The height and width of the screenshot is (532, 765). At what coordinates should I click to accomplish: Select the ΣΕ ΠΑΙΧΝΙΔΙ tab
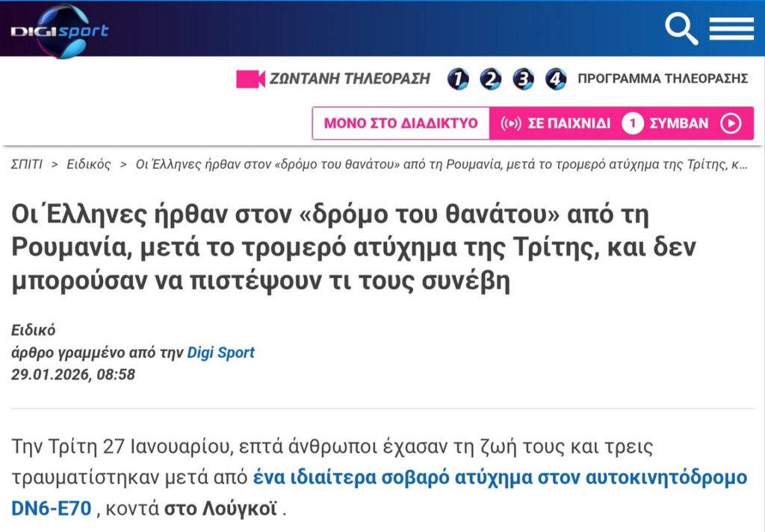click(x=569, y=124)
